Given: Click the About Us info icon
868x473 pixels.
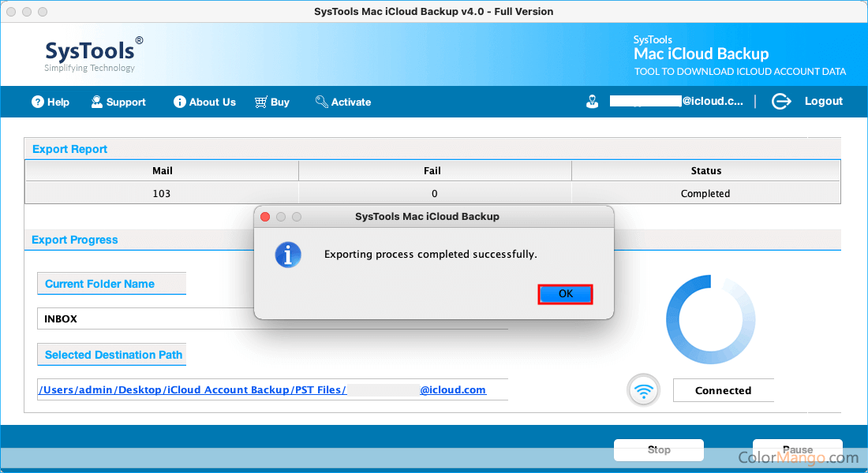Looking at the screenshot, I should point(179,102).
